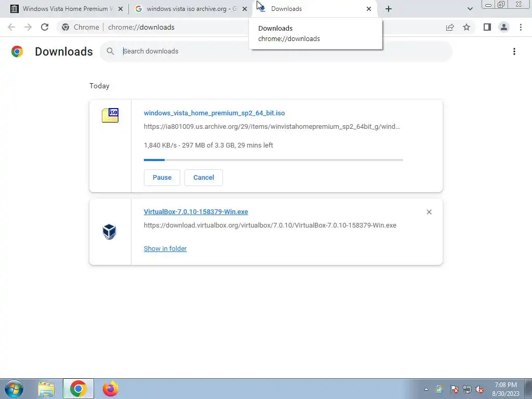Click the browser forward arrow
The width and height of the screenshot is (532, 399).
pyautogui.click(x=28, y=27)
